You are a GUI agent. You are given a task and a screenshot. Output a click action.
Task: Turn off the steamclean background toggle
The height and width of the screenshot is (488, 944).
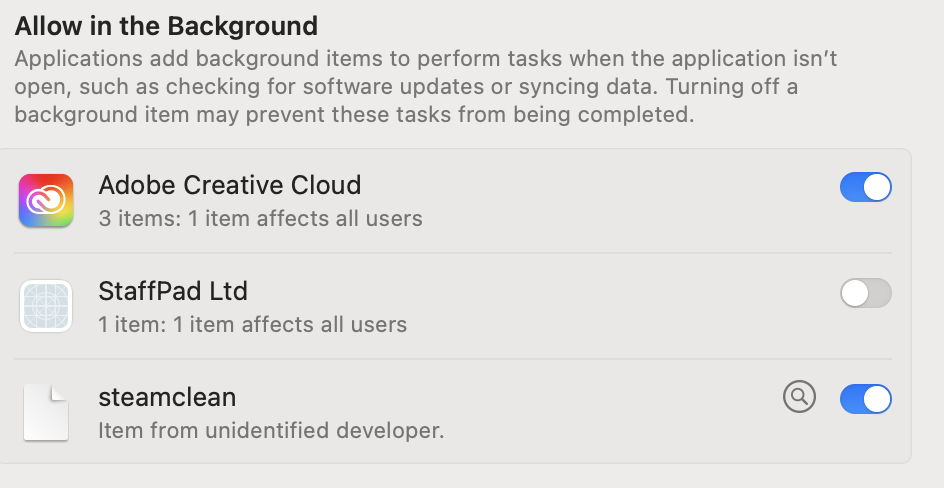click(x=865, y=399)
